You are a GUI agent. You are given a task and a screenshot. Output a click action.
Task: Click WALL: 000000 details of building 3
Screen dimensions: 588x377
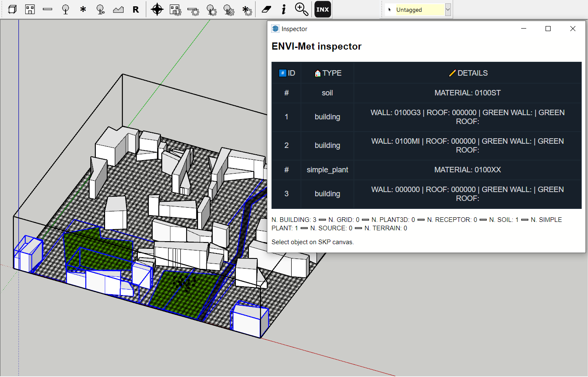coord(468,194)
